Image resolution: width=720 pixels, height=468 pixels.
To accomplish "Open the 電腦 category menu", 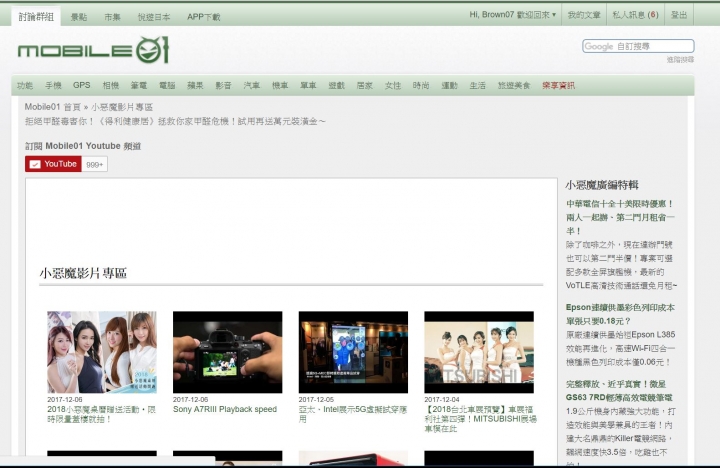I will 167,85.
